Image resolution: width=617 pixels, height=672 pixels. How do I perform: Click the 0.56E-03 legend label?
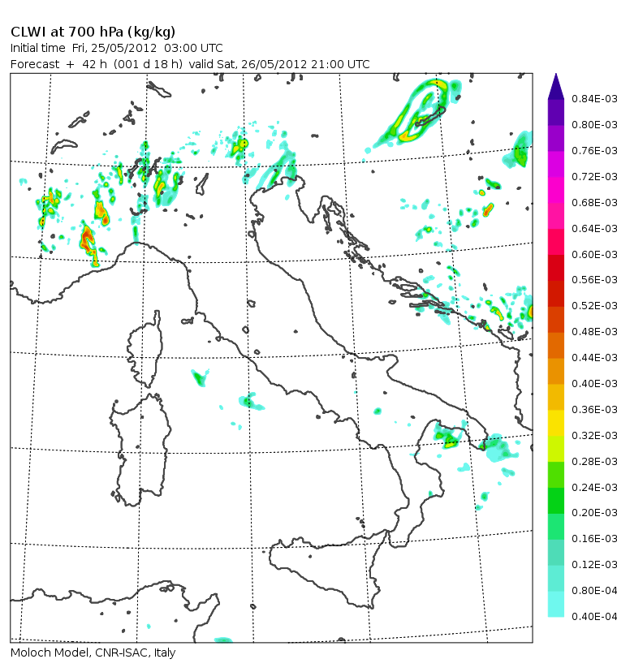(x=594, y=280)
